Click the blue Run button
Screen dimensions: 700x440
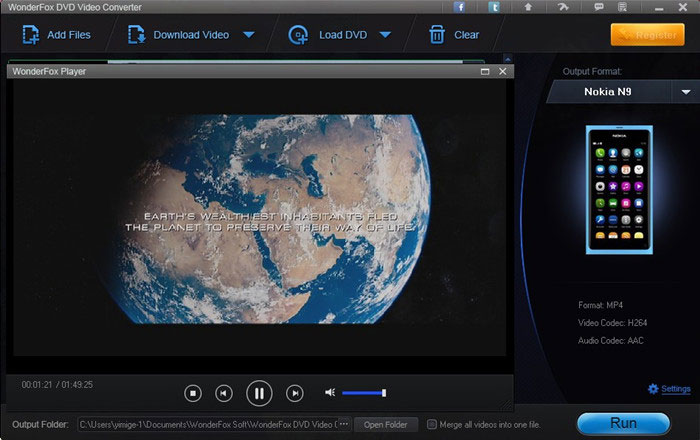[x=623, y=423]
